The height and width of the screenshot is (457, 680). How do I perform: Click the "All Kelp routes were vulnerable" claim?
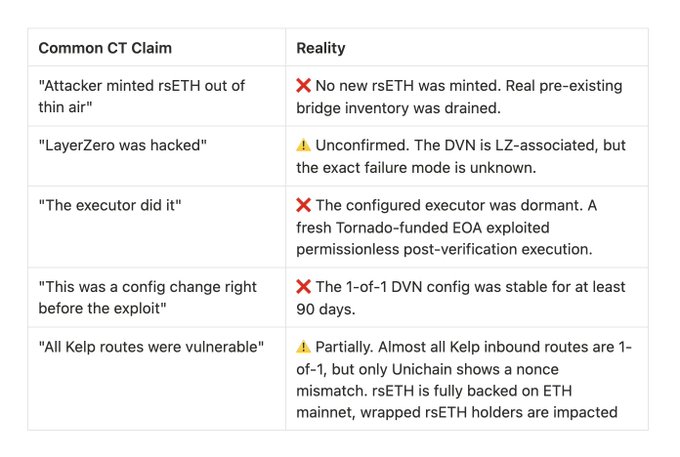(x=151, y=347)
